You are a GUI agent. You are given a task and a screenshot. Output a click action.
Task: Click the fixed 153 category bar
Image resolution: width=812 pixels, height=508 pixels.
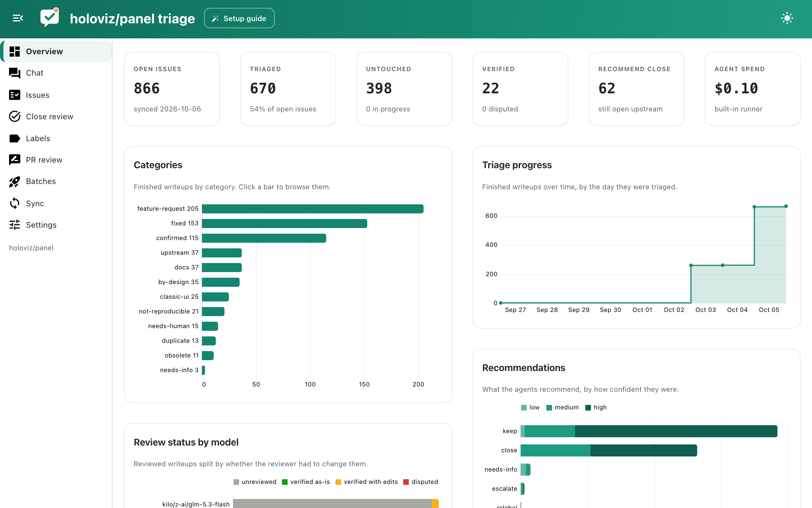click(285, 224)
